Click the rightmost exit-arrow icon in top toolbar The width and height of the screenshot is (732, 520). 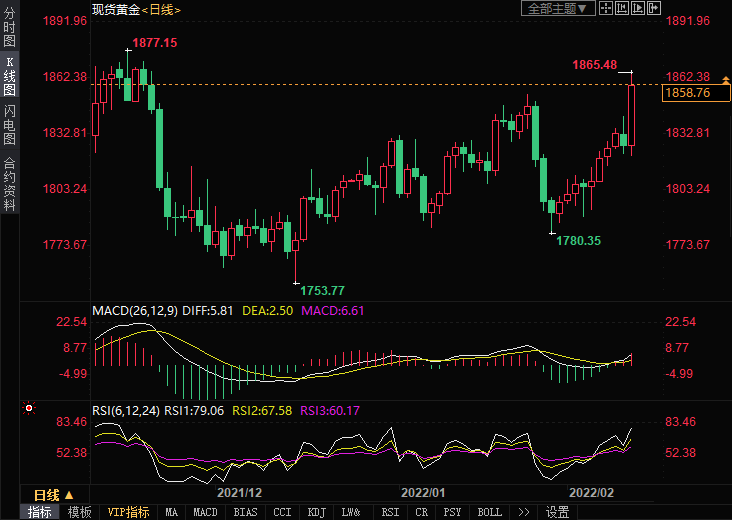[653, 8]
